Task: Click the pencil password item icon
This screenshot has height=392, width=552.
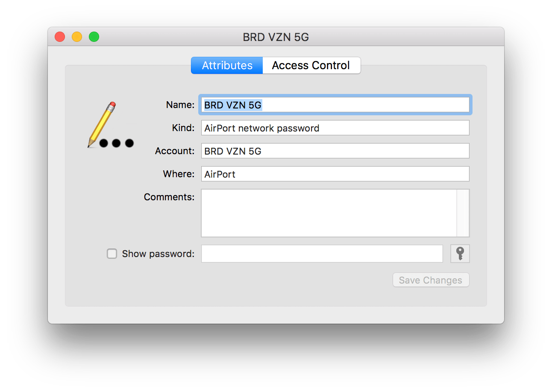Action: point(103,123)
